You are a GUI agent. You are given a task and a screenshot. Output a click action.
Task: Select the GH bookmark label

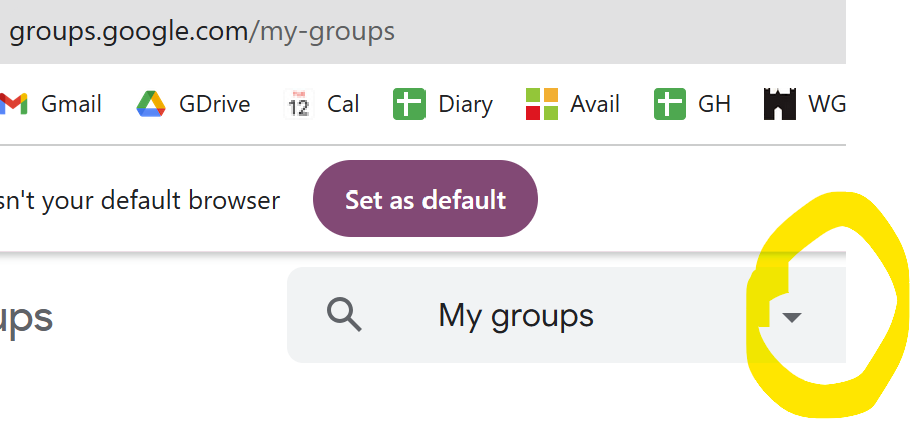click(714, 104)
